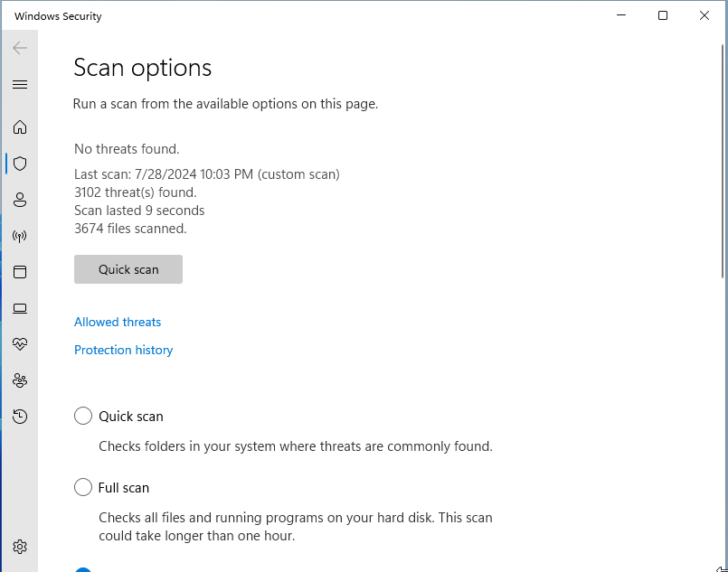728x572 pixels.
Task: Open Settings gear icon
Action: click(x=20, y=547)
